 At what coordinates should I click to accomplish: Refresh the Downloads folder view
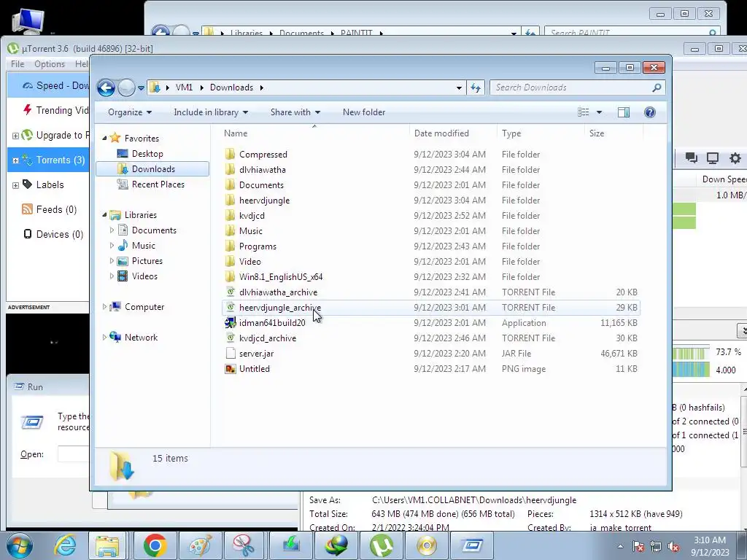coord(476,87)
